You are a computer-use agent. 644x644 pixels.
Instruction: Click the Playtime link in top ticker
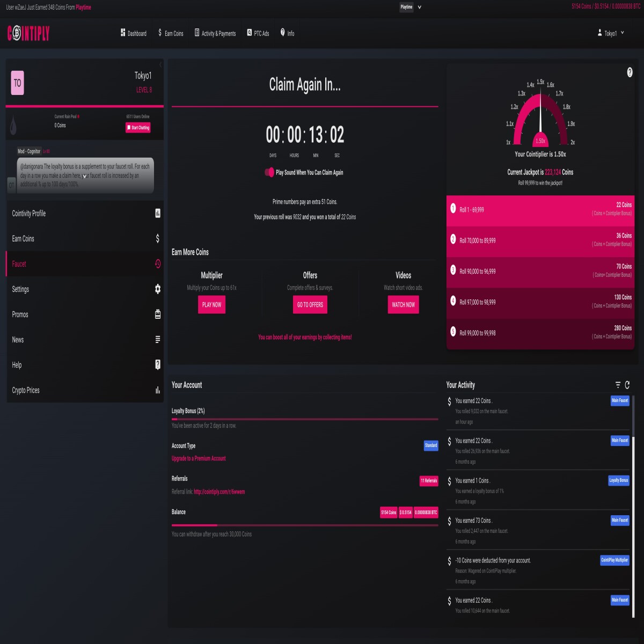[x=83, y=8]
